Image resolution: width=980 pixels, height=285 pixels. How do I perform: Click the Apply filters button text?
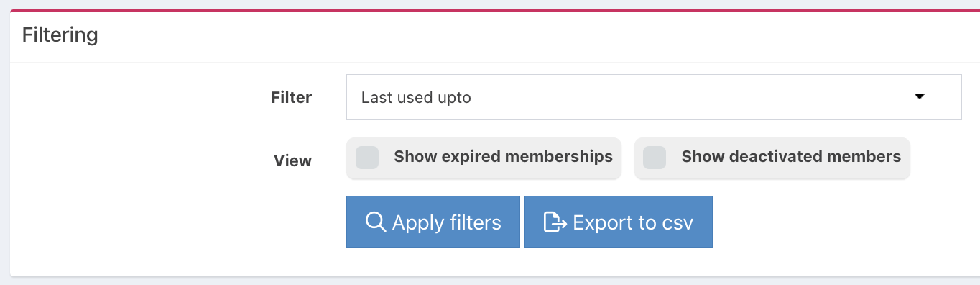pyautogui.click(x=446, y=222)
